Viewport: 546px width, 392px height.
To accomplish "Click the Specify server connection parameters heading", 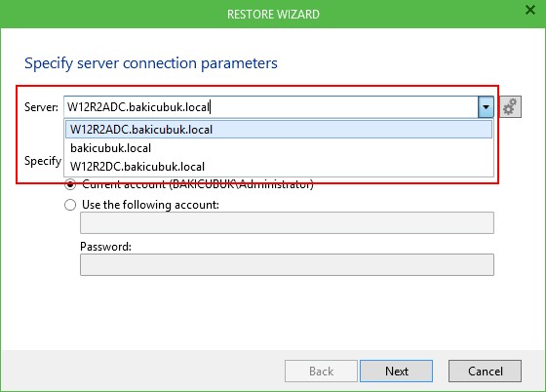I will (x=151, y=63).
